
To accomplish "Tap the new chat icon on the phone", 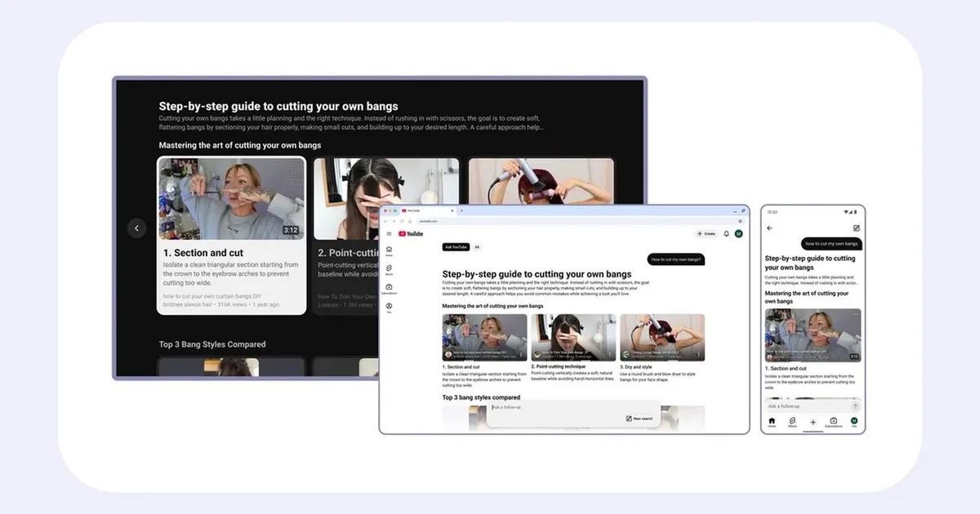I will (x=856, y=228).
